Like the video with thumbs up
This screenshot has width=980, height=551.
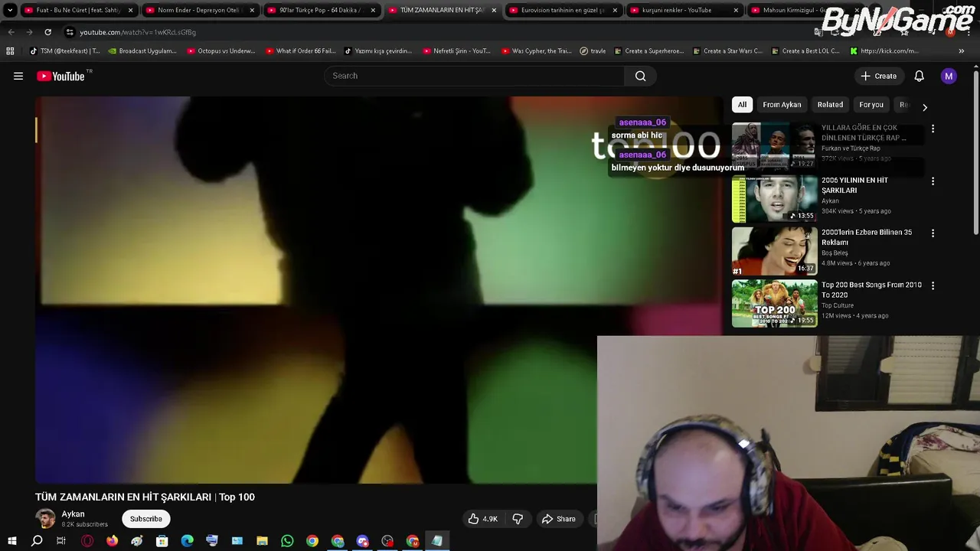[483, 519]
